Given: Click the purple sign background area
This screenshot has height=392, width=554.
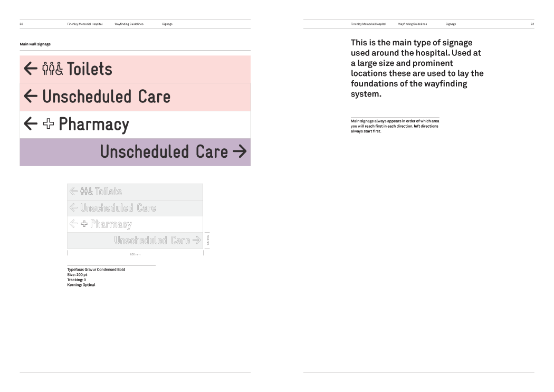Looking at the screenshot, I should click(x=58, y=152).
